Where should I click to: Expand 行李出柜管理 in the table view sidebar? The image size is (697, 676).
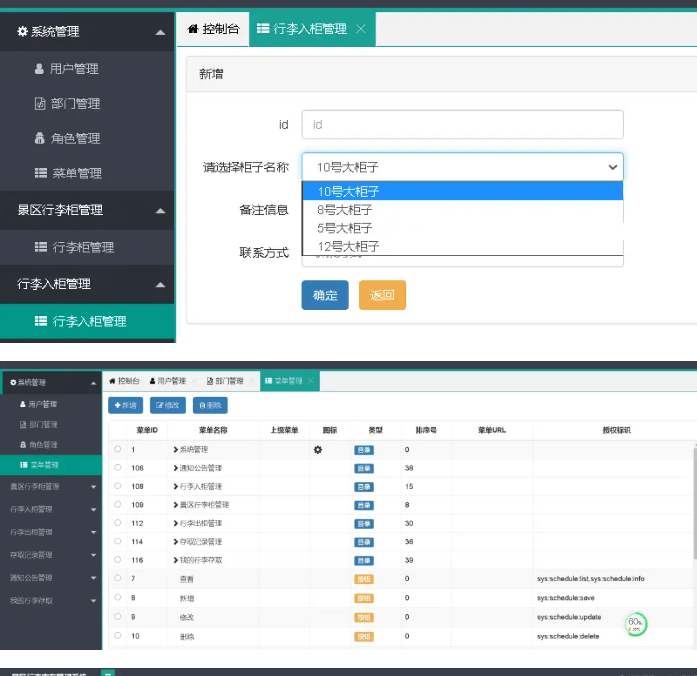tap(93, 532)
